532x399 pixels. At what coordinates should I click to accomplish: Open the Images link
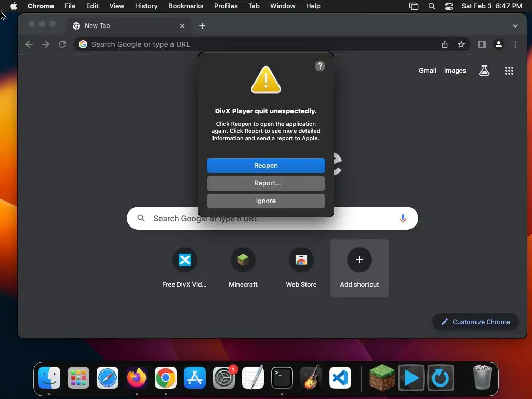pos(455,70)
